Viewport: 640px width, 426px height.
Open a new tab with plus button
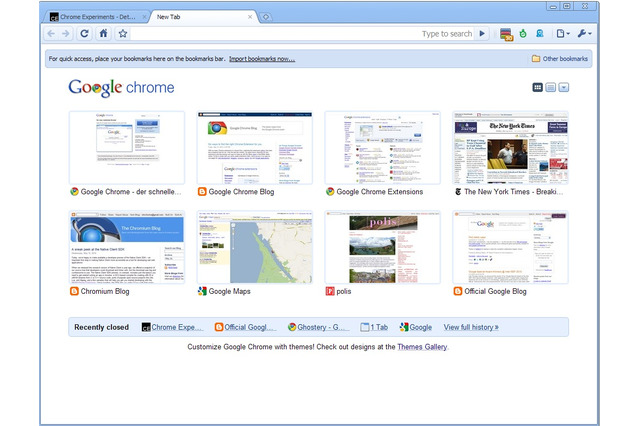click(266, 17)
